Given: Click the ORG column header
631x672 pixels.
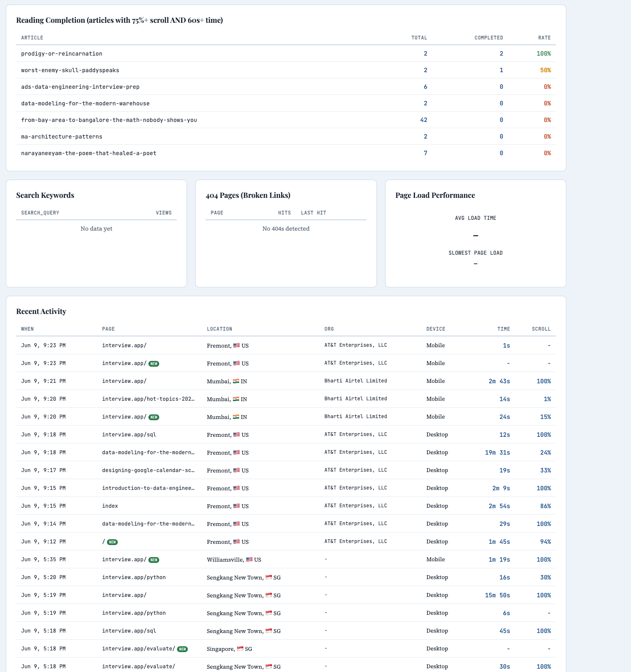Looking at the screenshot, I should [x=329, y=329].
